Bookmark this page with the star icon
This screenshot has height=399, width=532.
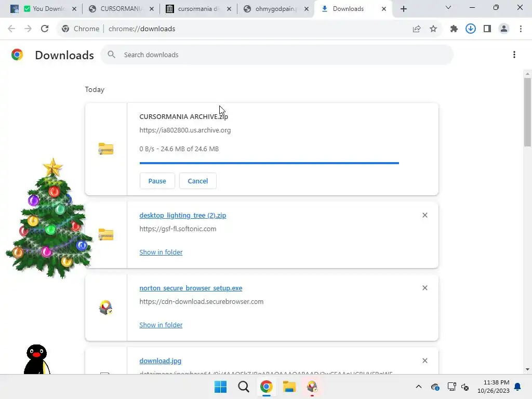[433, 29]
